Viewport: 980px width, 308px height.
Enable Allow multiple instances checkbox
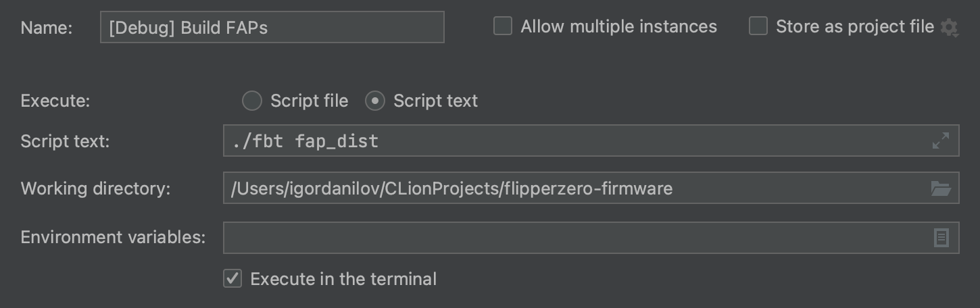(x=503, y=26)
